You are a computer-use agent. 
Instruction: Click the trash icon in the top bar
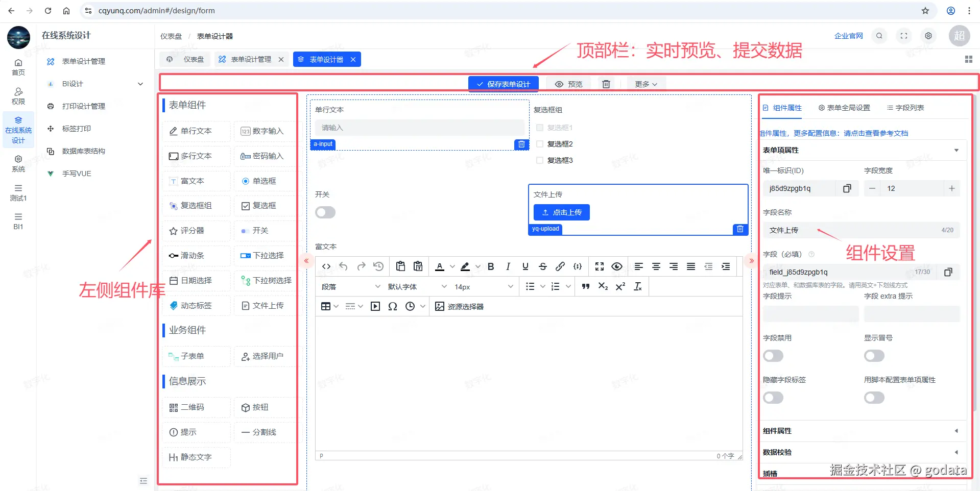pos(606,84)
